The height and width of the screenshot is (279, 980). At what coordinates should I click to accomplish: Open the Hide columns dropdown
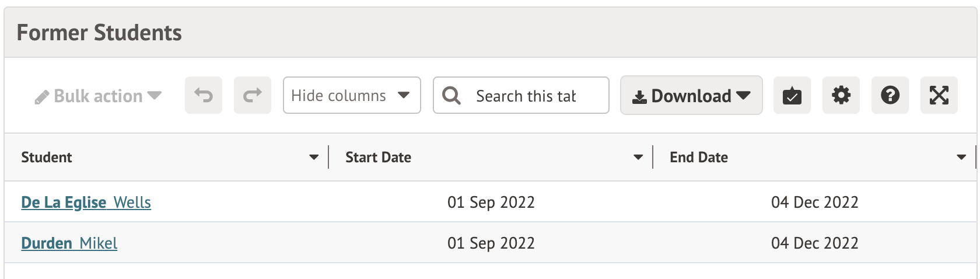[352, 95]
